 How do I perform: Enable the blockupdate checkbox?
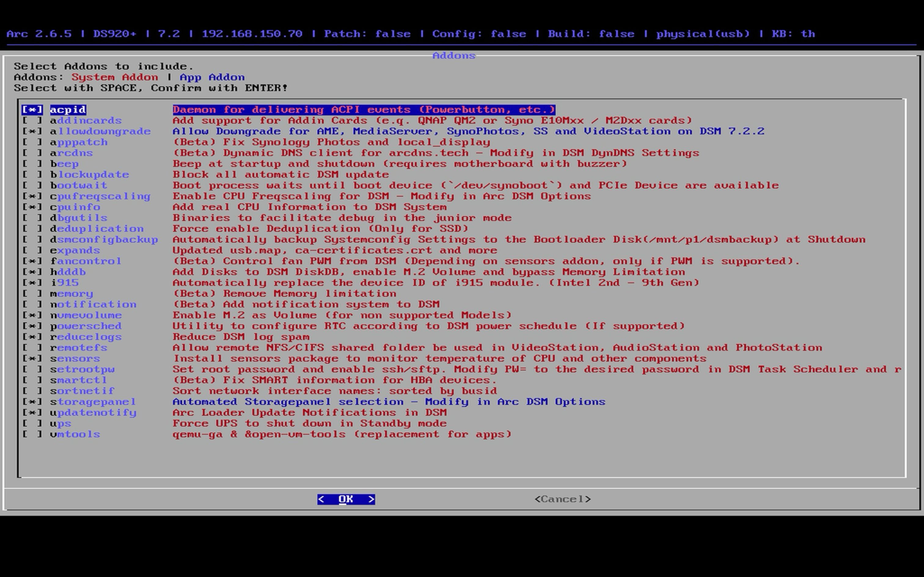(32, 174)
